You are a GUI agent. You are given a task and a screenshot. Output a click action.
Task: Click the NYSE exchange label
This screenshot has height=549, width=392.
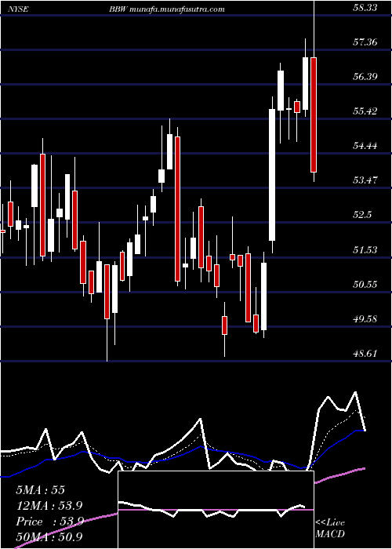[20, 9]
